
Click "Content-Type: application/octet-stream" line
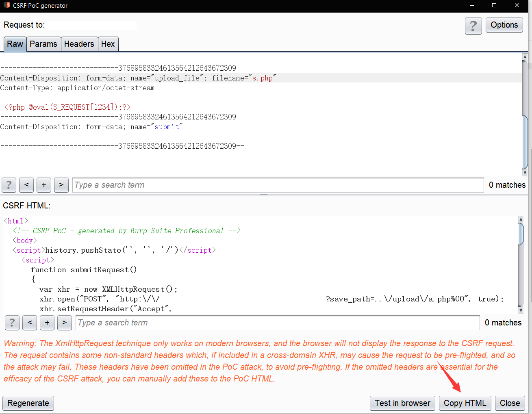77,88
